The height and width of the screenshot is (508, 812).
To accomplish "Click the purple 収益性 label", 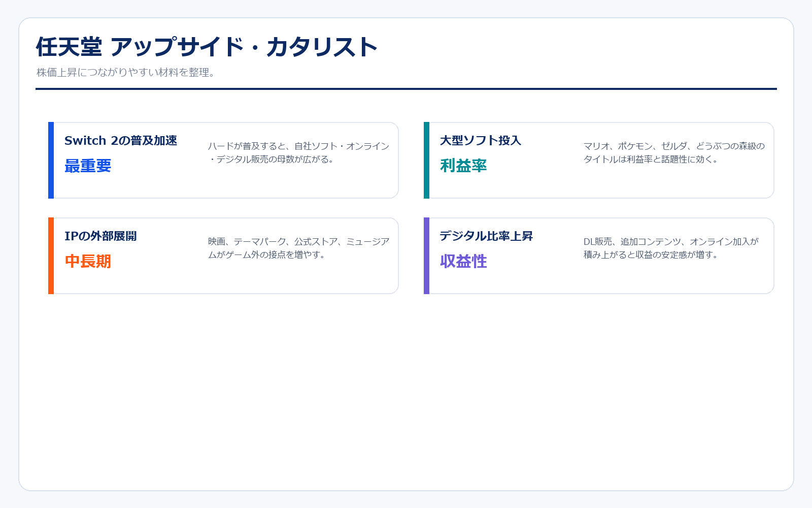I will coord(463,262).
